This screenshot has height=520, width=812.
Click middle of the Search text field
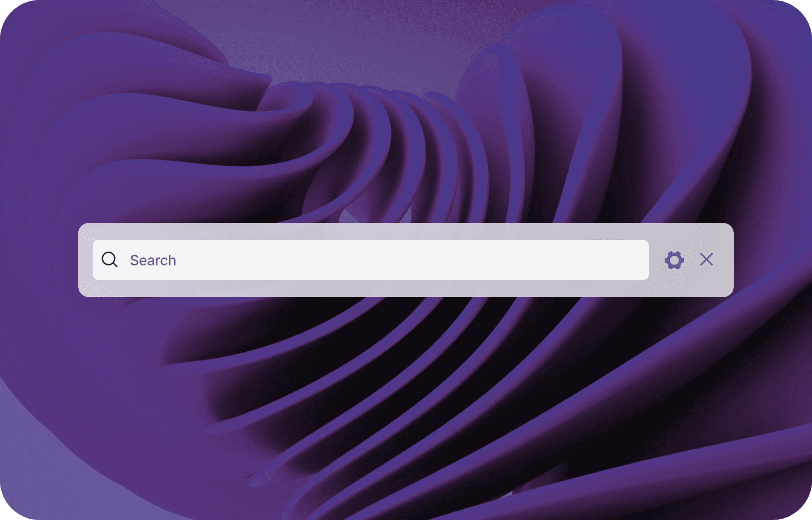click(370, 260)
